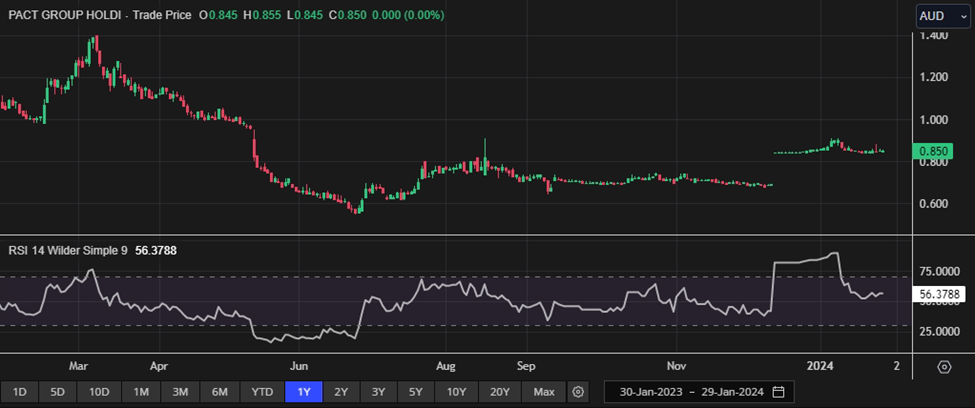Select the 5Y time range
The width and height of the screenshot is (975, 408).
click(416, 392)
